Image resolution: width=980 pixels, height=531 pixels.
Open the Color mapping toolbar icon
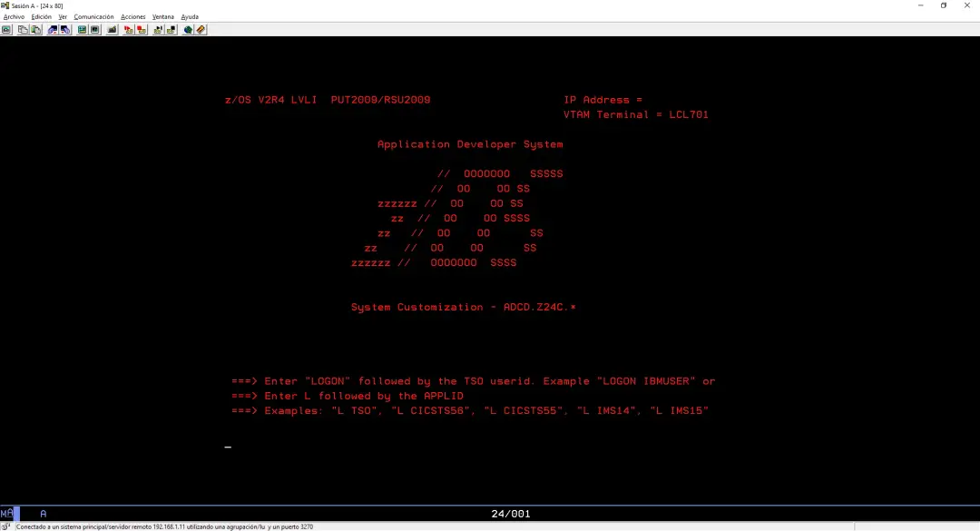click(95, 29)
